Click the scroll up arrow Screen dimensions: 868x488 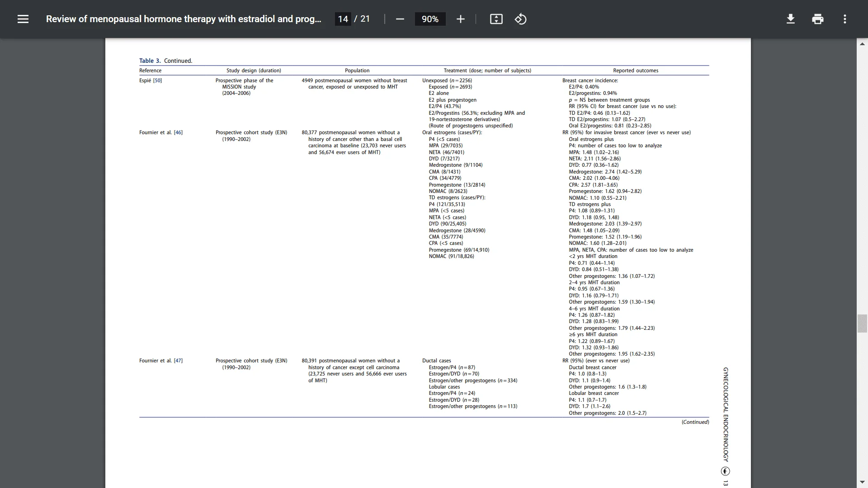(x=862, y=44)
